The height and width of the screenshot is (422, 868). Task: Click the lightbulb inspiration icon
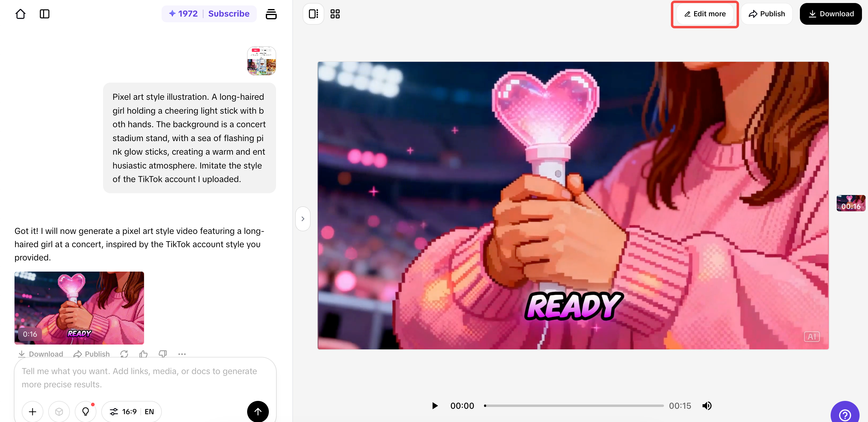coord(86,411)
